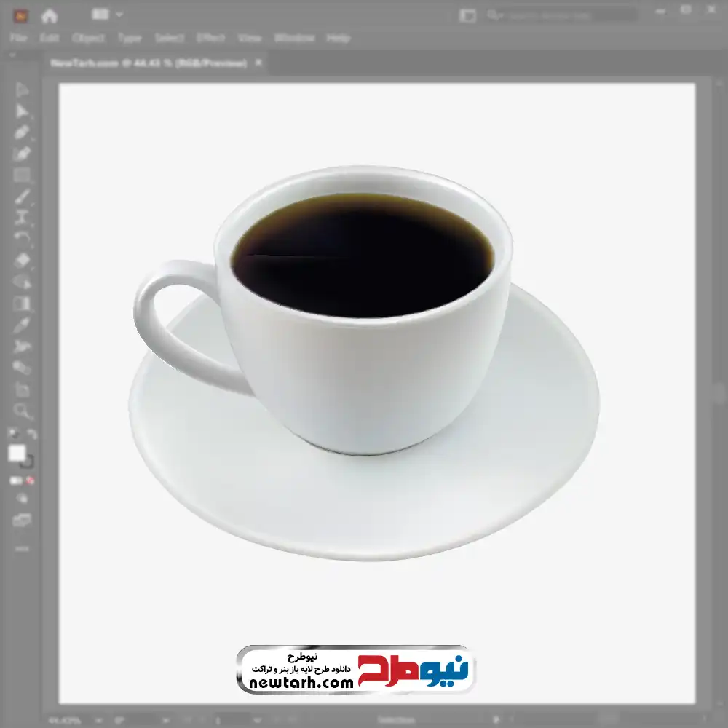728x728 pixels.
Task: Close the NewTarh.com document tab
Action: pos(258,63)
